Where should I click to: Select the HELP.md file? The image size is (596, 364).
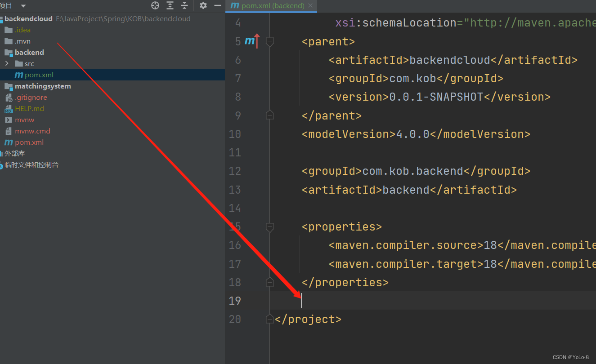[x=29, y=109]
